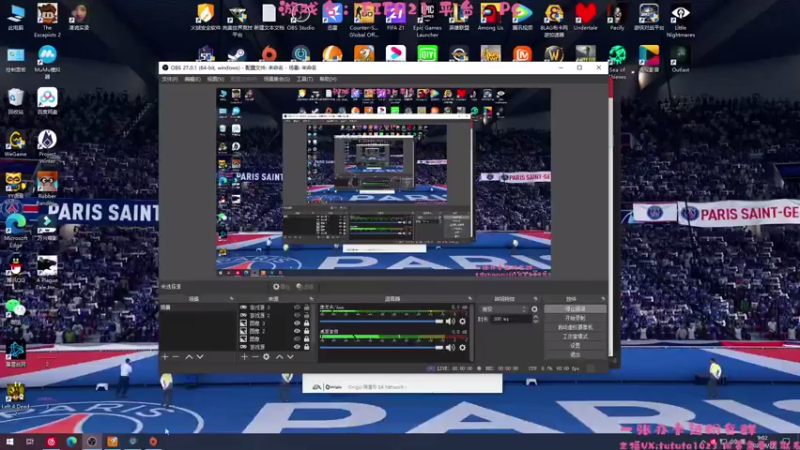Toggle the lock on 图像 3 source

(x=307, y=323)
